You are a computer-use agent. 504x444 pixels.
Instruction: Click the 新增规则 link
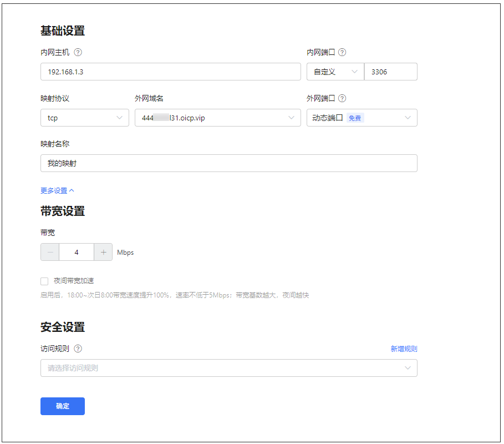[404, 349]
